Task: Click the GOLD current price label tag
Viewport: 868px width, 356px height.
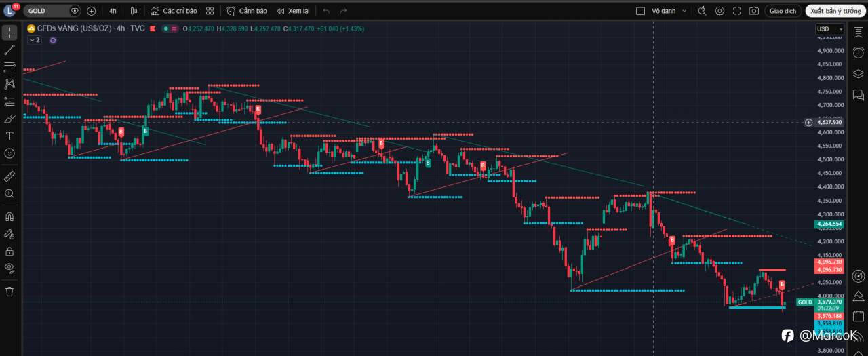Action: click(804, 302)
